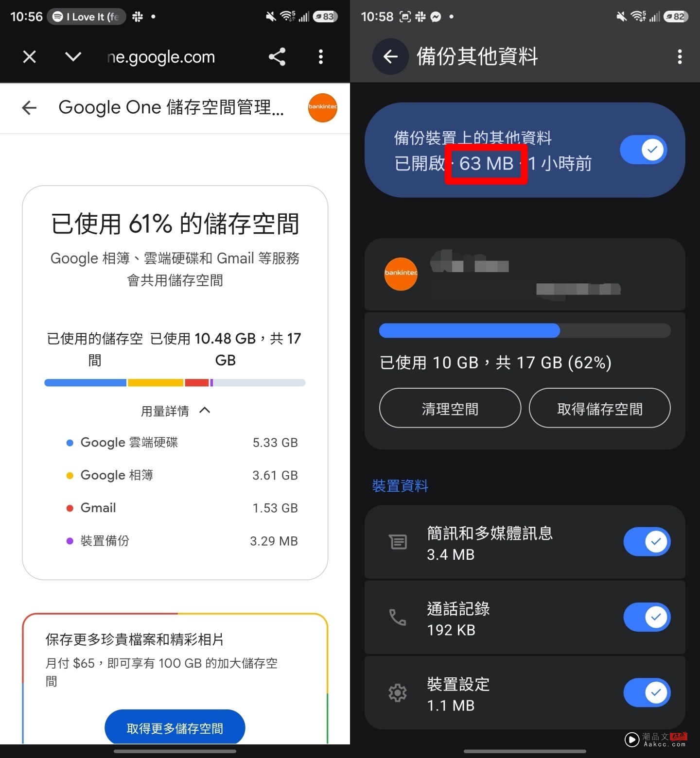Screen dimensions: 700x758
Task: Tap the Messenger notification icon in status bar
Action: (436, 17)
